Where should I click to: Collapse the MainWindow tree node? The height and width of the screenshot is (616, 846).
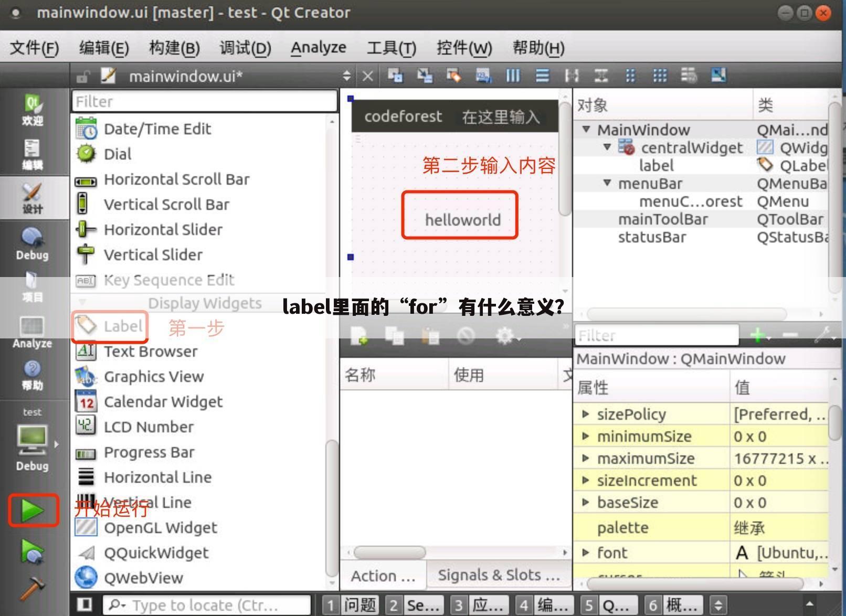pos(586,130)
